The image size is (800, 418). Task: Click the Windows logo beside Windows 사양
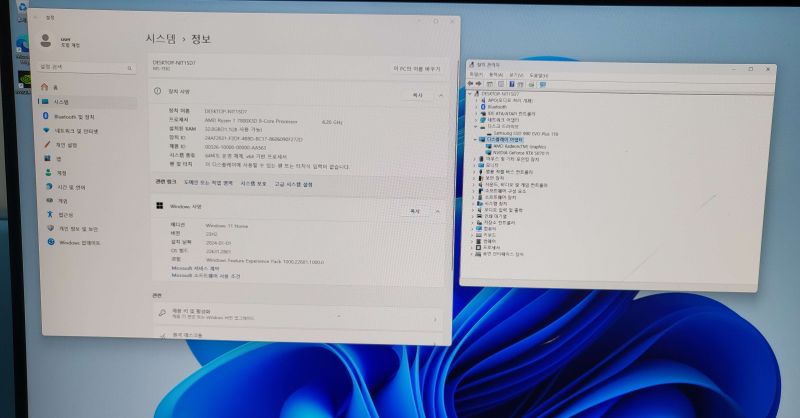point(160,206)
